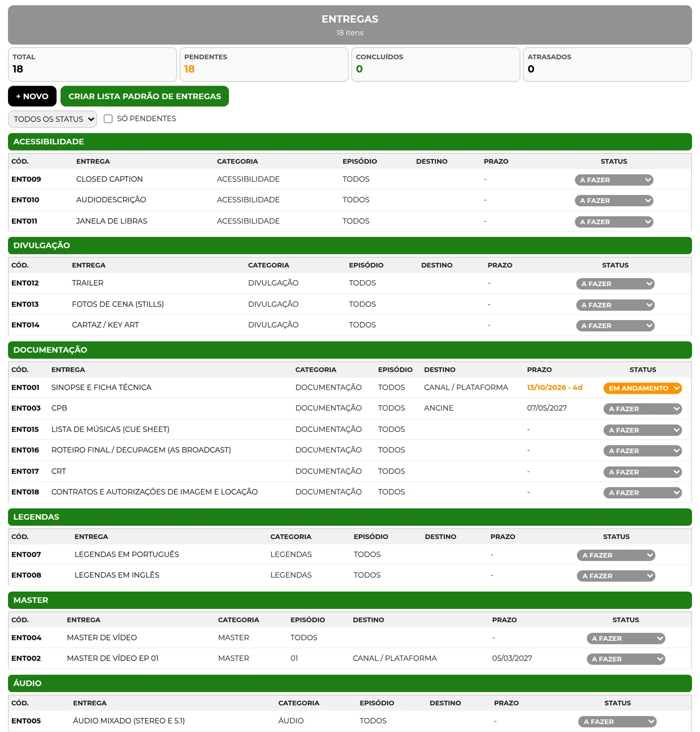
Task: Select the ATRASADOS summary card
Action: click(x=607, y=65)
